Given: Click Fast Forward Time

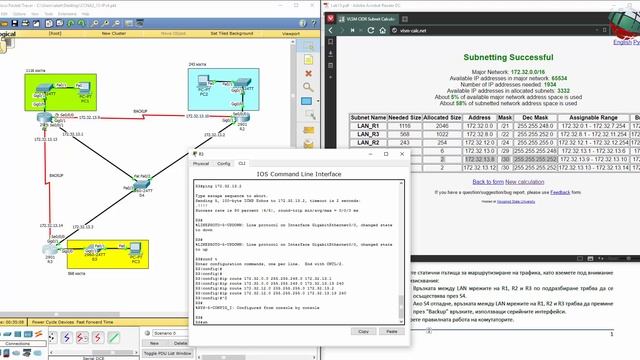Looking at the screenshot, I should (x=95, y=322).
